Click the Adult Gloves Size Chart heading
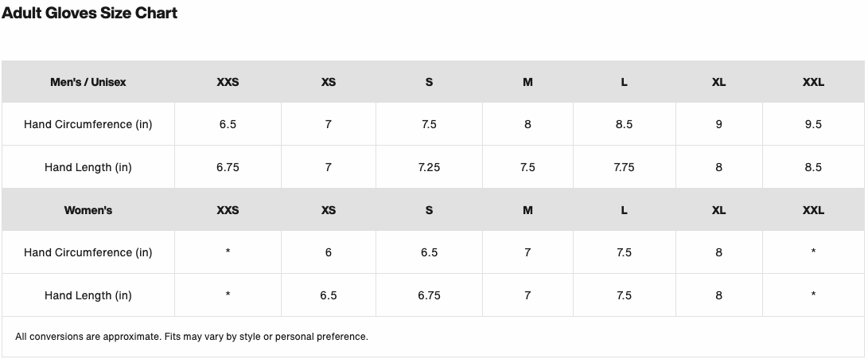 tap(90, 13)
